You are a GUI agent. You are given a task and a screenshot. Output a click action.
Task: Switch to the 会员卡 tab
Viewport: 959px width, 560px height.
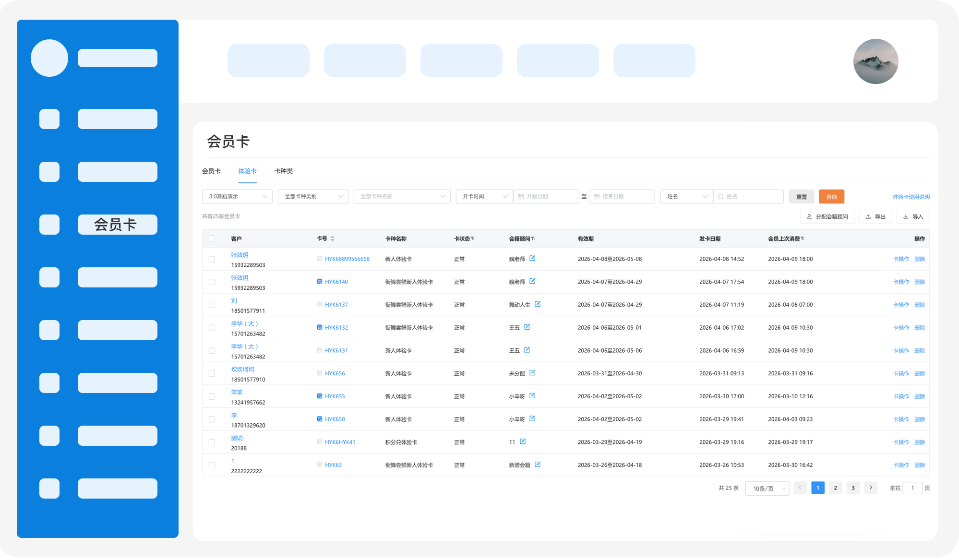211,171
